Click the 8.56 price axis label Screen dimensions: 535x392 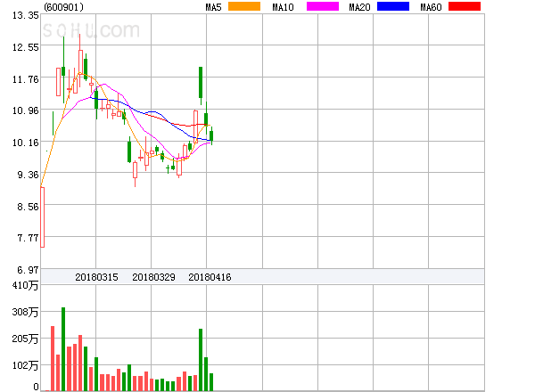(28, 207)
